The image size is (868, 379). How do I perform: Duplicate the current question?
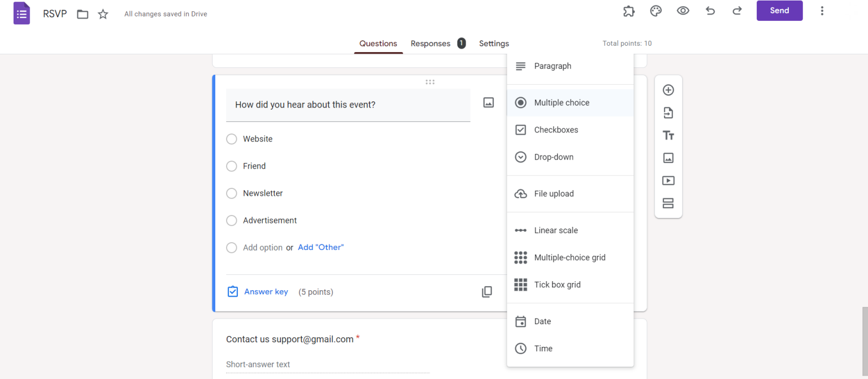[x=487, y=292]
